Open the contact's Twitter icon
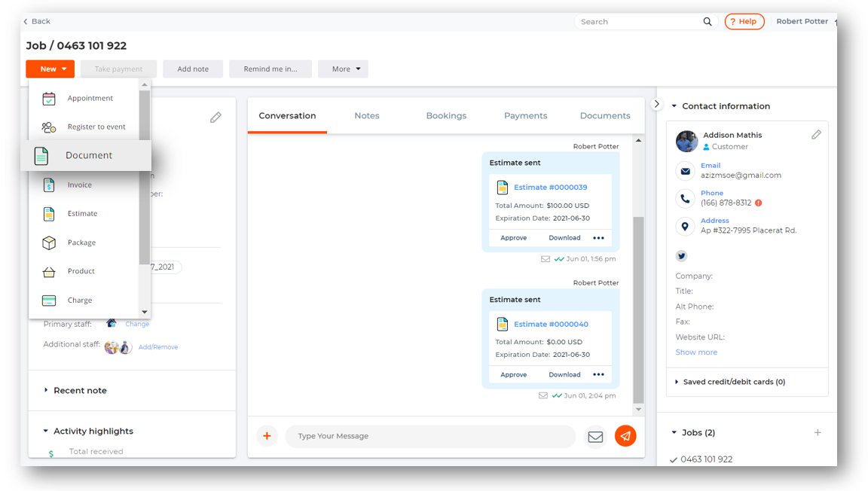The image size is (868, 491). tap(681, 256)
